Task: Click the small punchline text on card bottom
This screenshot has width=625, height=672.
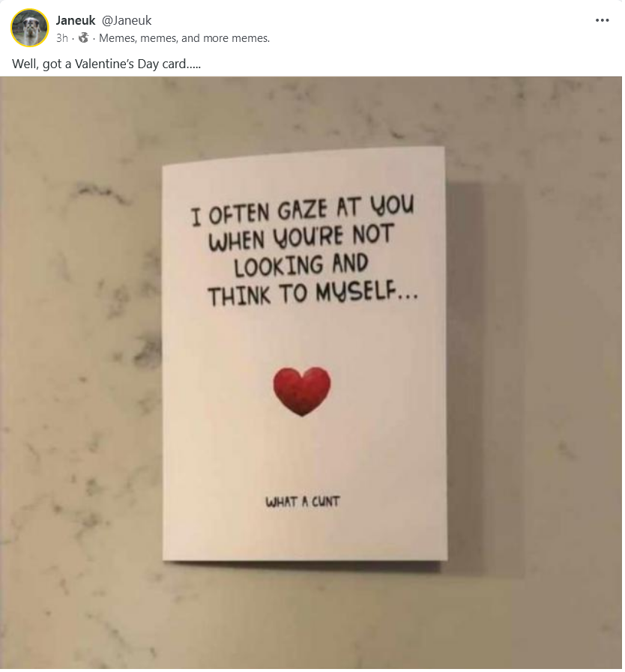Action: (x=302, y=501)
